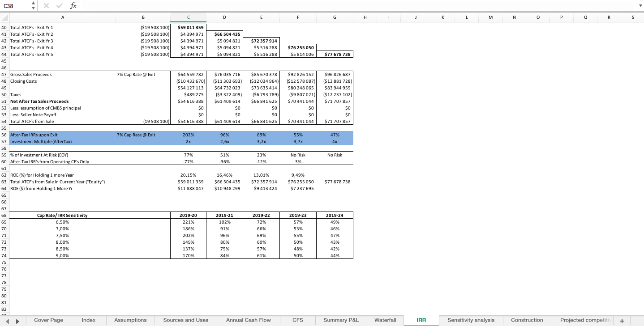Click the Enter checkmark icon in formula bar
This screenshot has width=644, height=326.
59,6
